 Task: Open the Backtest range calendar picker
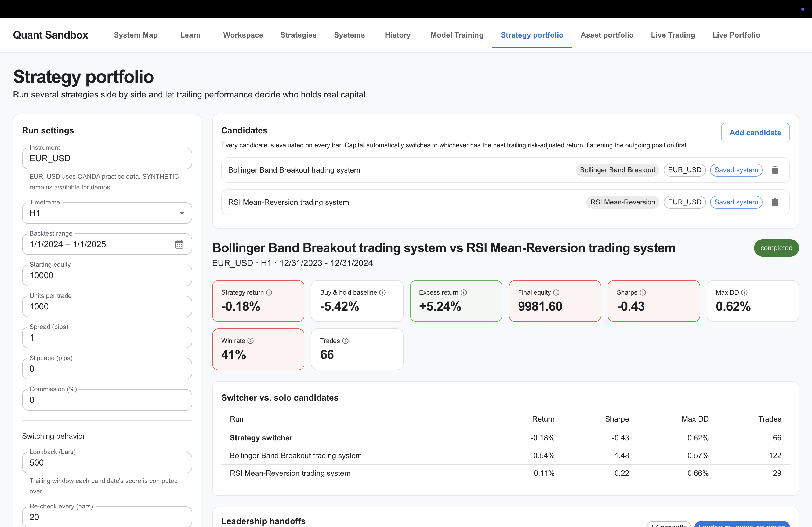point(179,244)
